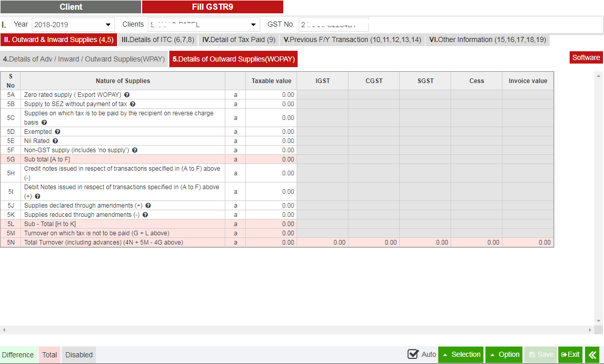Click help icon next to Supply to SEZ
This screenshot has width=604, height=364.
click(132, 104)
